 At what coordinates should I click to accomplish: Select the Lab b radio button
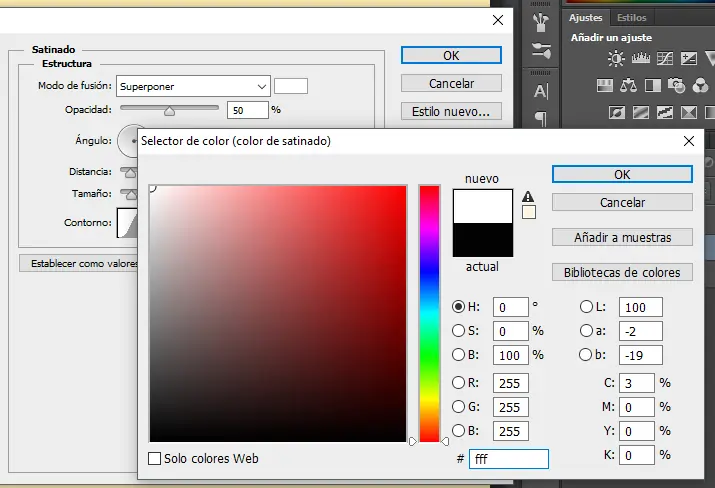585,354
